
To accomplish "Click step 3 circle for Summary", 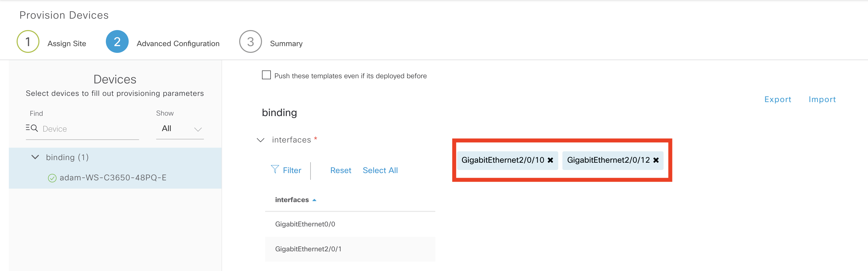I will pyautogui.click(x=250, y=42).
